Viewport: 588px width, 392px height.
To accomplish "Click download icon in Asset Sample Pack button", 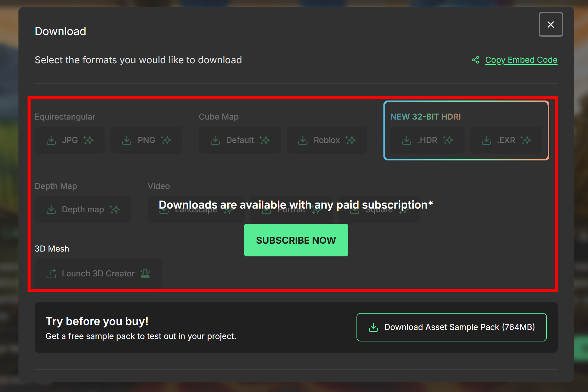I will [373, 327].
